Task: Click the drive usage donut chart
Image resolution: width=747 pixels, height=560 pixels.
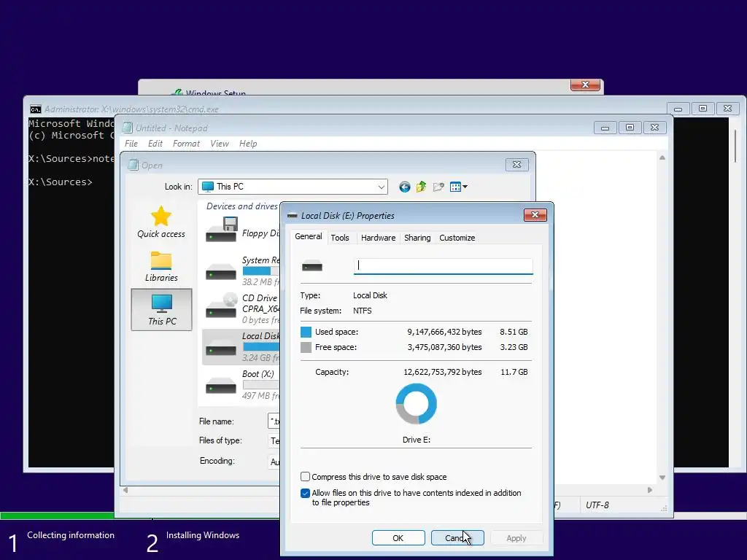Action: (x=417, y=404)
